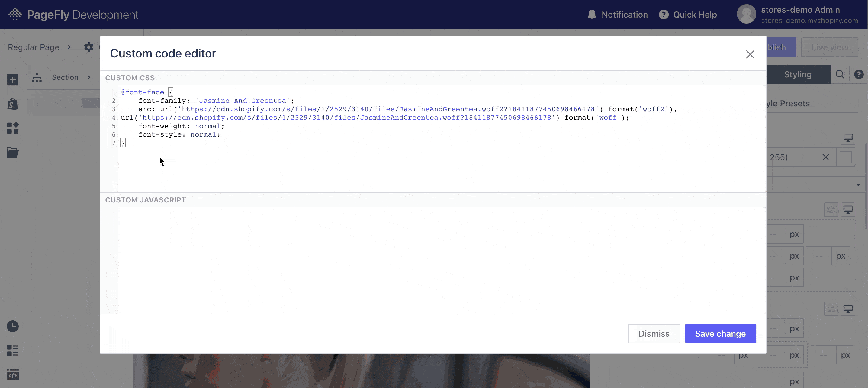The height and width of the screenshot is (388, 868).
Task: Open the Notification bell
Action: [592, 15]
